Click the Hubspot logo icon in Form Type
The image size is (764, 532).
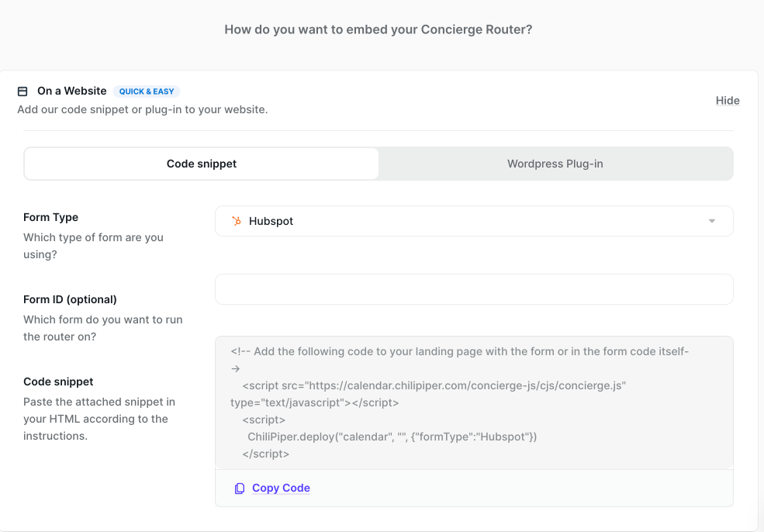237,221
